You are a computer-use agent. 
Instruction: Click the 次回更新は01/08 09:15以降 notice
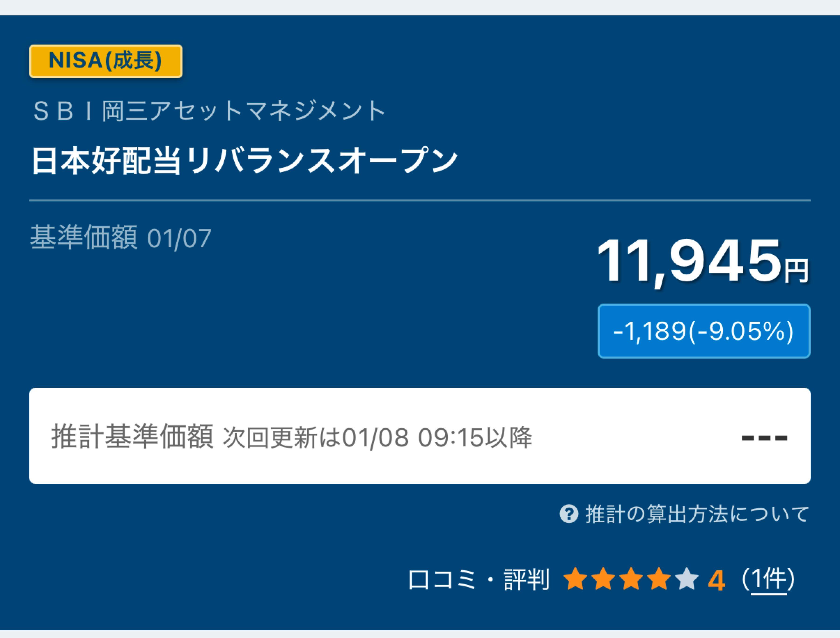coord(377,437)
